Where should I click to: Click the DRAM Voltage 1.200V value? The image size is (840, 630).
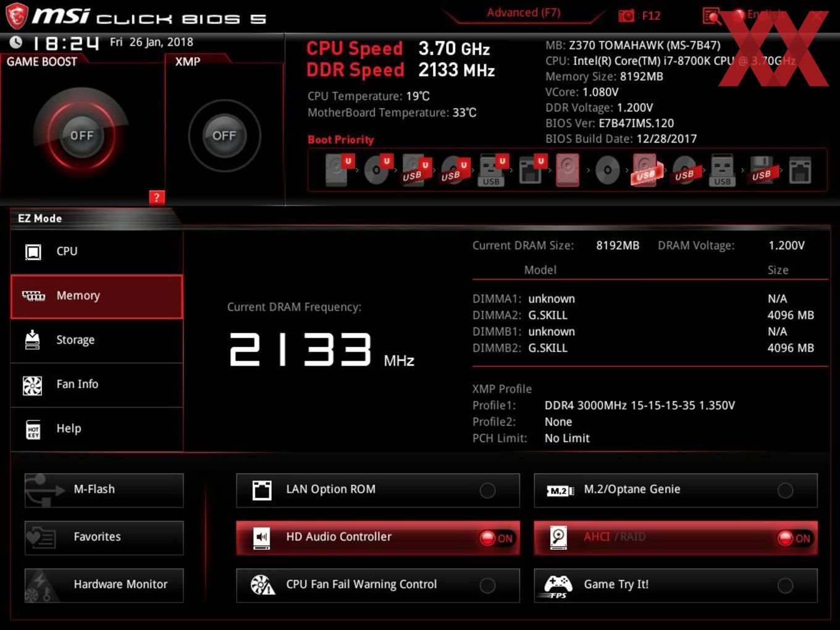786,245
